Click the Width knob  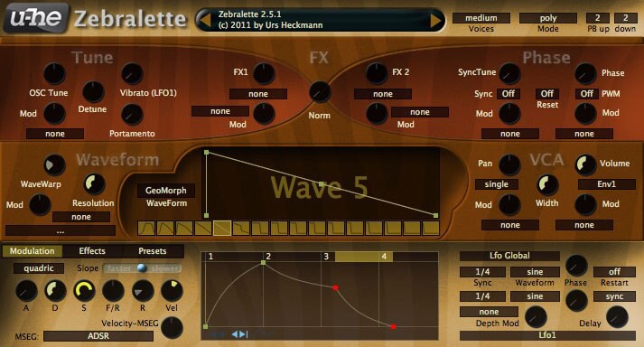tap(547, 184)
